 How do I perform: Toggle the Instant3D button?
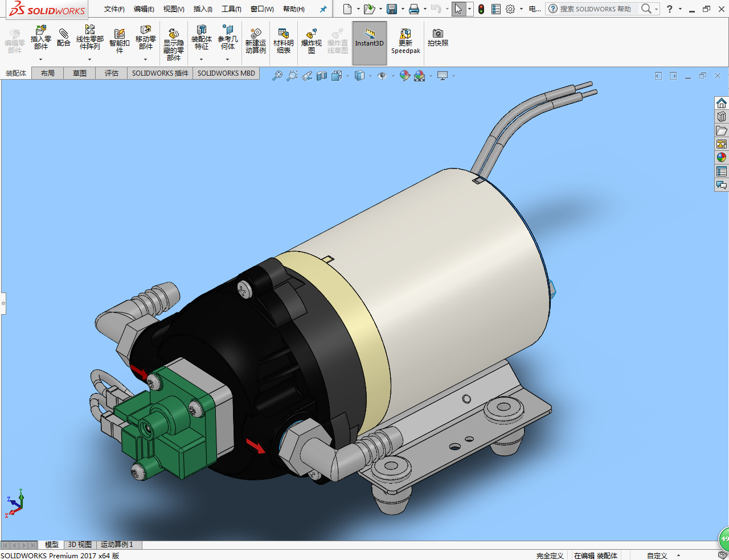[x=370, y=43]
